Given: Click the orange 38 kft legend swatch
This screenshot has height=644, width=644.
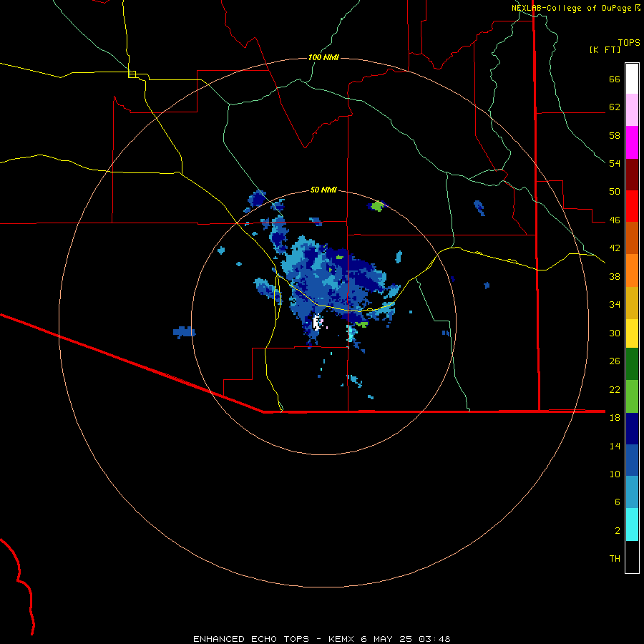Looking at the screenshot, I should tap(632, 270).
